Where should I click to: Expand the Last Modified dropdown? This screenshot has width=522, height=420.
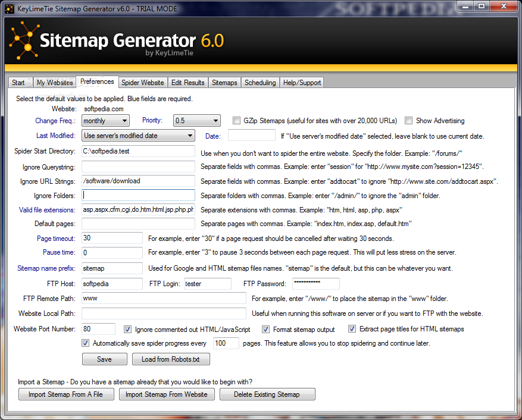[x=138, y=136]
